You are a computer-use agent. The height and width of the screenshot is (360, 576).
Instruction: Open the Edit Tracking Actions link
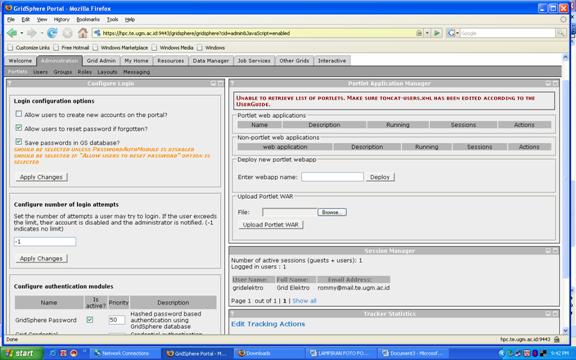point(268,324)
